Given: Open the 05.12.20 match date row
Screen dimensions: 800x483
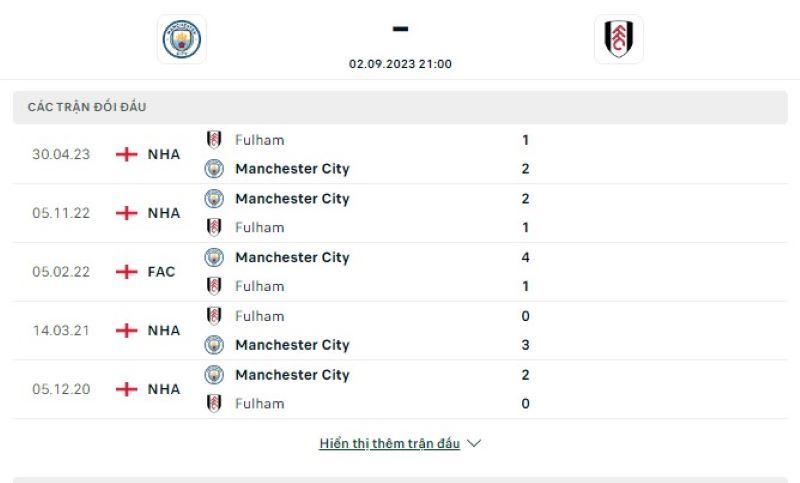Looking at the screenshot, I should pos(61,389).
